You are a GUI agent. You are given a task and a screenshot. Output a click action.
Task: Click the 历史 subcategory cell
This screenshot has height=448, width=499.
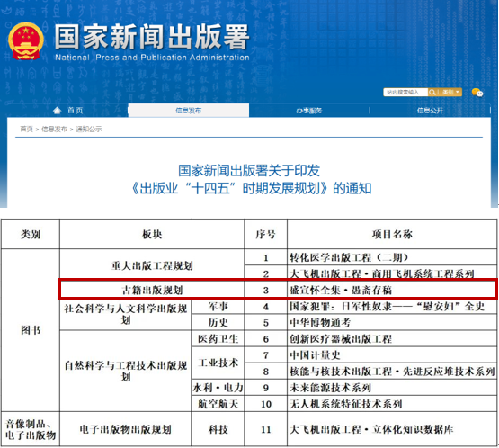[x=218, y=323]
